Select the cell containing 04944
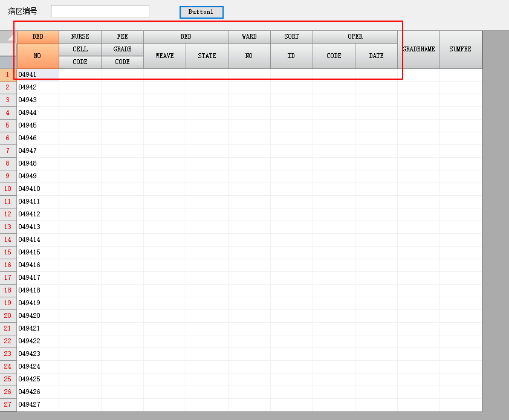The height and width of the screenshot is (420, 509). point(37,112)
